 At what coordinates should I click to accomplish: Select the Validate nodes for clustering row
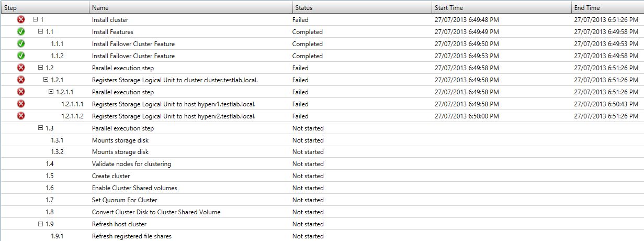click(322, 164)
